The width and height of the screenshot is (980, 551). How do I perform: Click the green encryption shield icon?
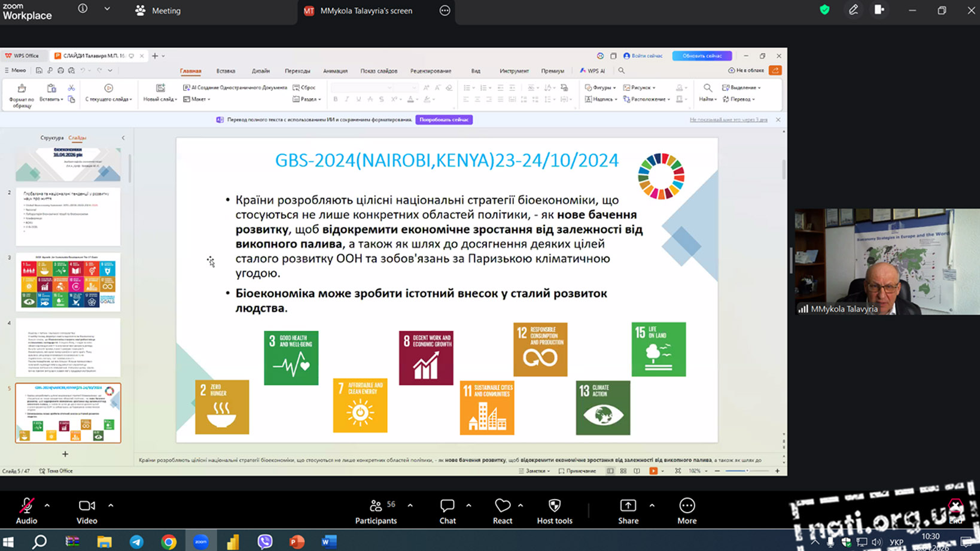[824, 10]
